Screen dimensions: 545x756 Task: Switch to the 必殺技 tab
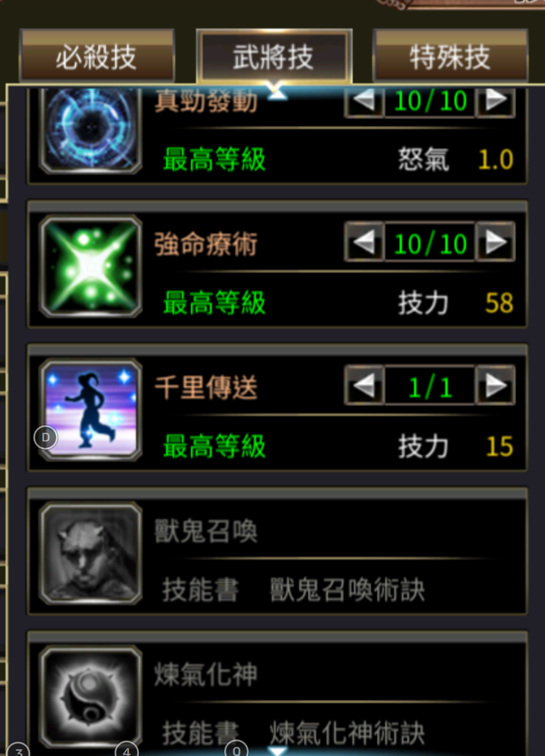96,56
